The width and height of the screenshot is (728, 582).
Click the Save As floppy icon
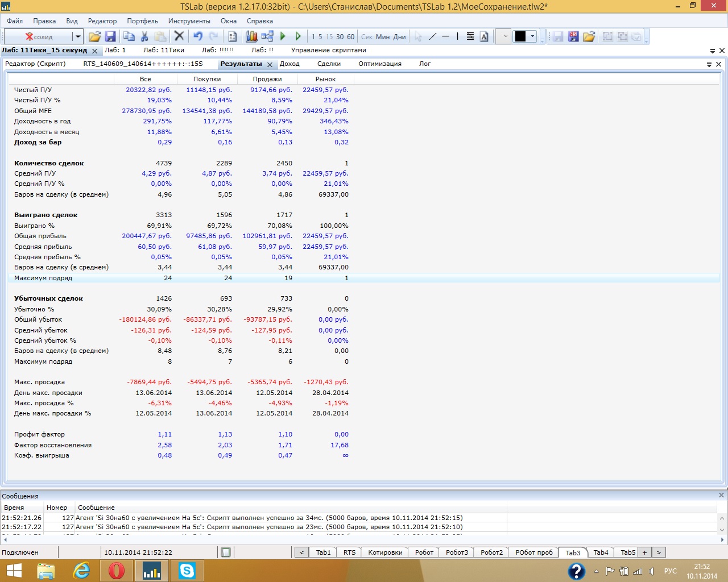pos(573,36)
